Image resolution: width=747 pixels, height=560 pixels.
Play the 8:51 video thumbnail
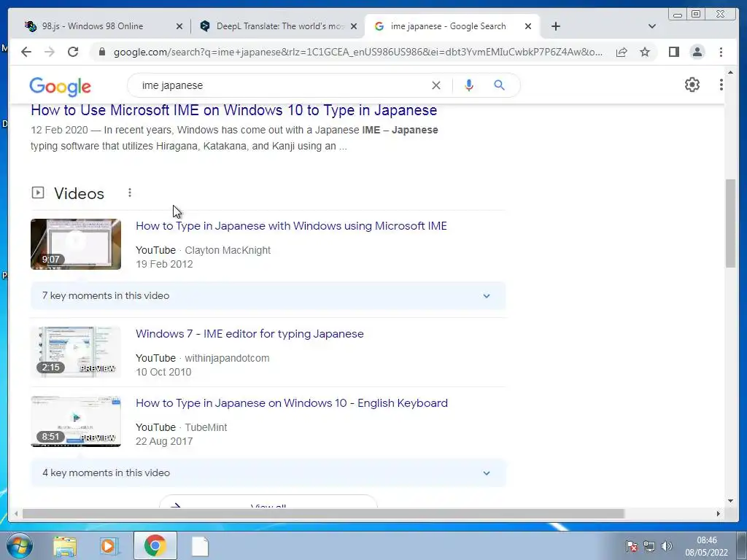click(76, 421)
